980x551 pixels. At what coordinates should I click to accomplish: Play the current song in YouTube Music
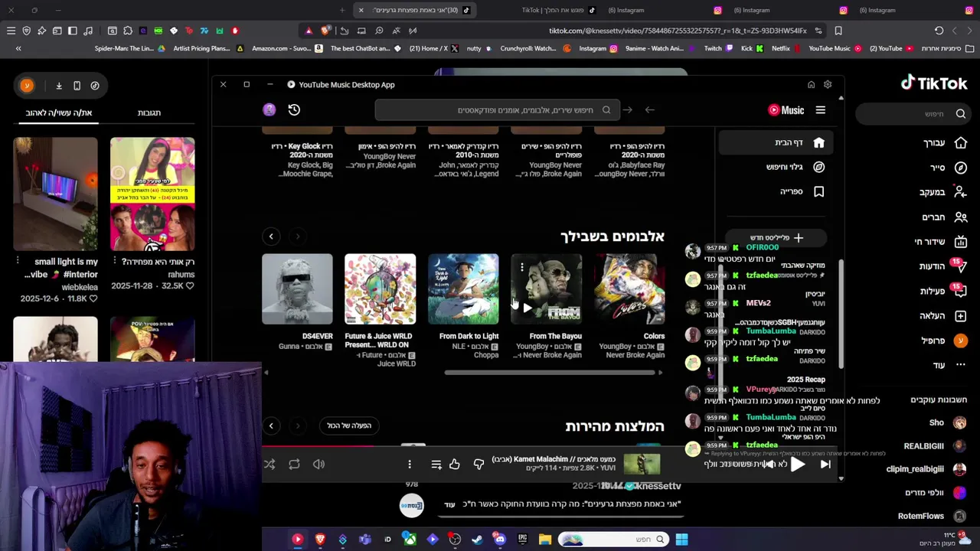pyautogui.click(x=797, y=464)
